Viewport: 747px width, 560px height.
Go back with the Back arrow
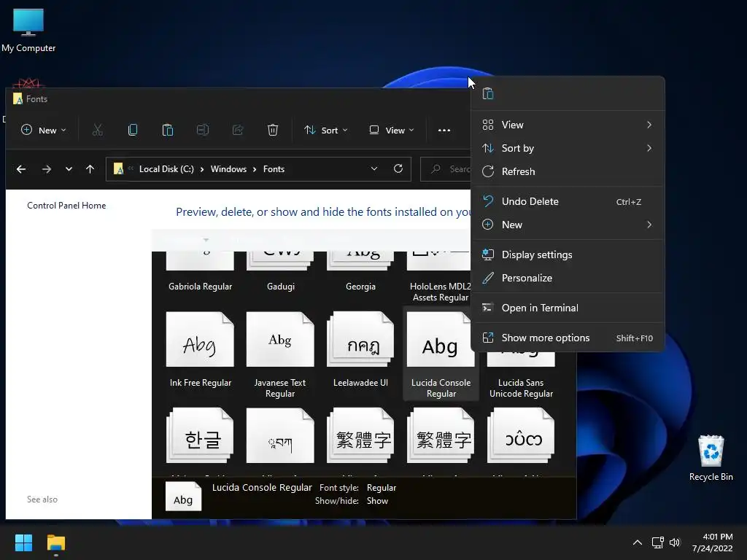[21, 169]
